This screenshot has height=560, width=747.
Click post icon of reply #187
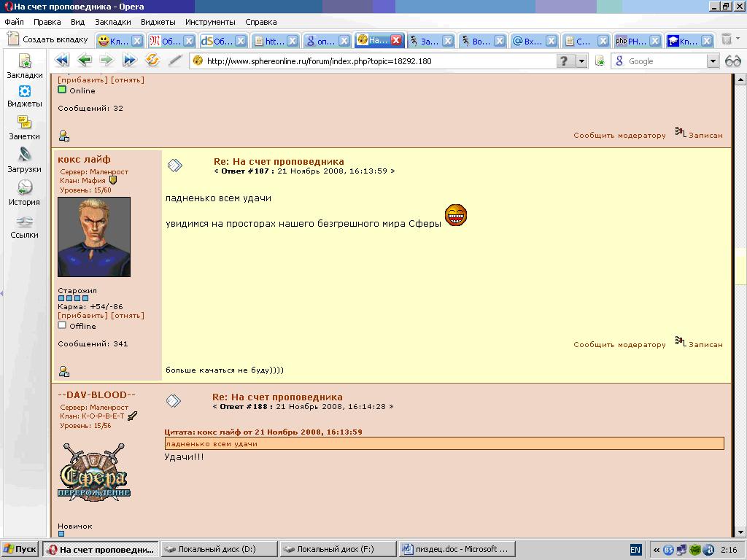click(x=175, y=166)
